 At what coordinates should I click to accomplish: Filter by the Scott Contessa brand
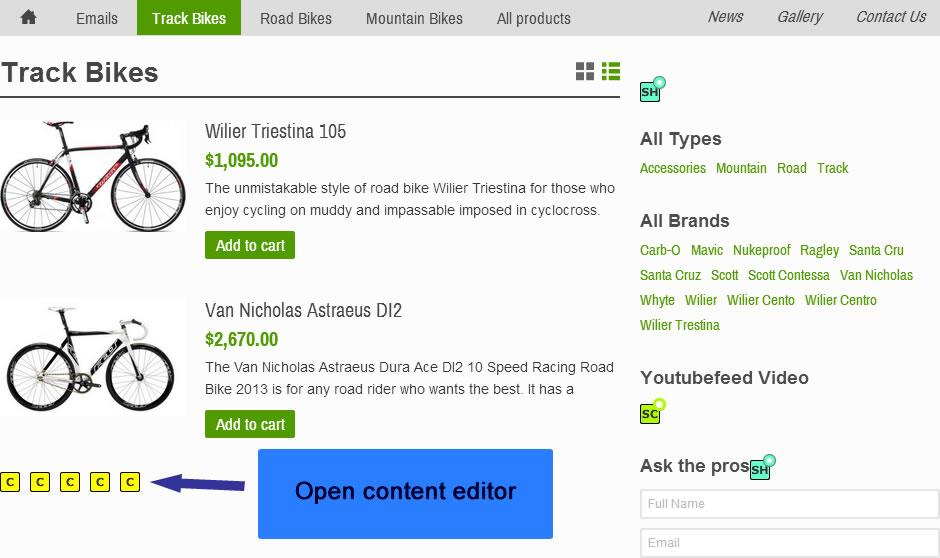(x=788, y=276)
